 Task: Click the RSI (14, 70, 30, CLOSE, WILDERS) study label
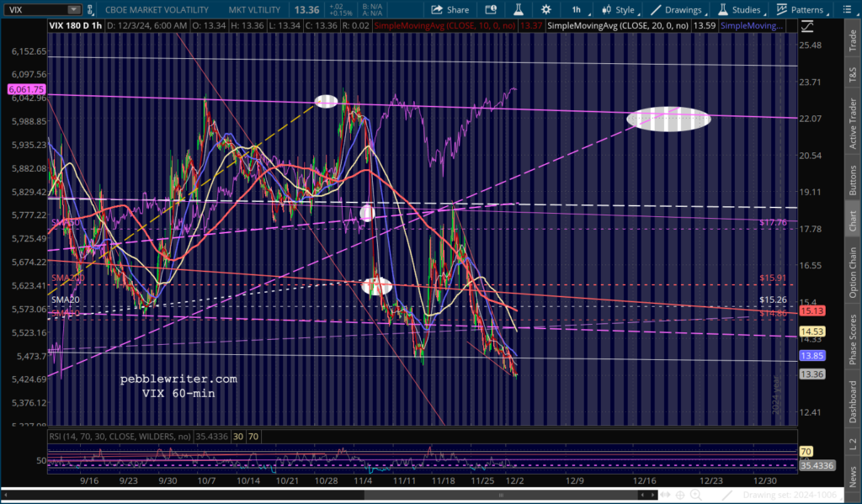tap(120, 437)
